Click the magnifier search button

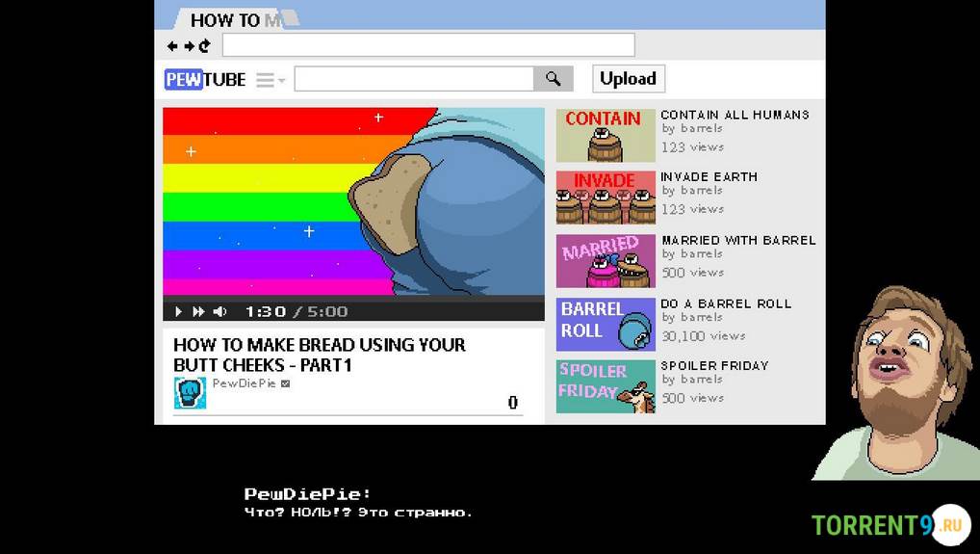click(554, 79)
